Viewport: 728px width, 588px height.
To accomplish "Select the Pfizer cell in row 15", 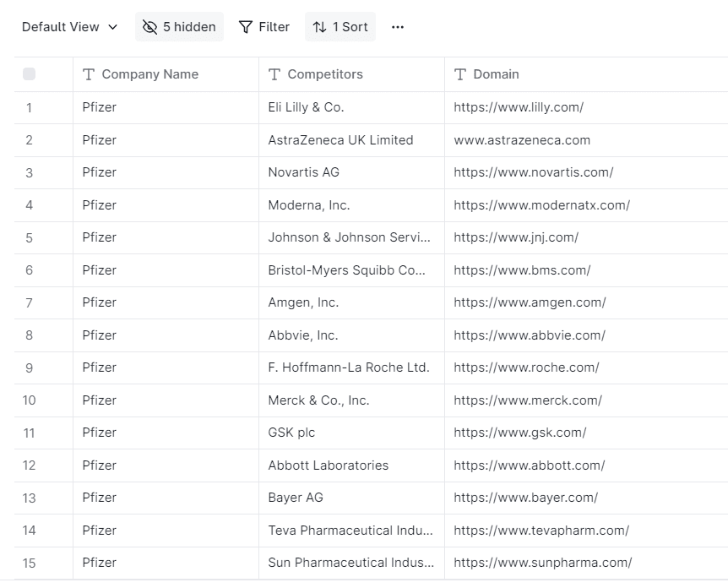I will (166, 563).
